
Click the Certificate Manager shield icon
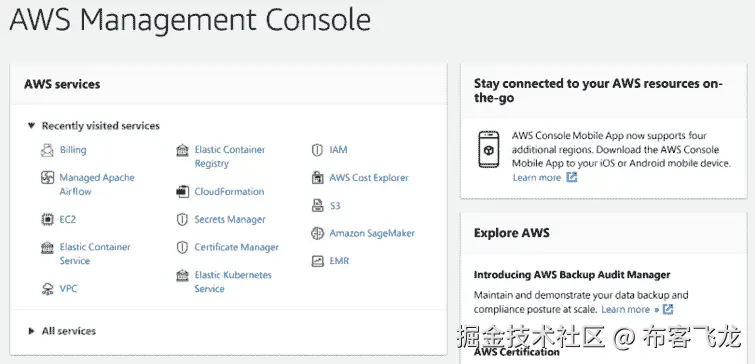coord(182,247)
